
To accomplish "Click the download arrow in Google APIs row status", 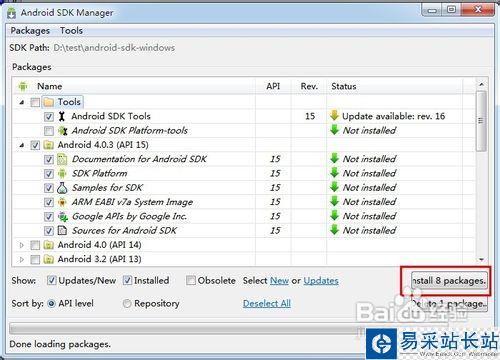I will [x=334, y=216].
